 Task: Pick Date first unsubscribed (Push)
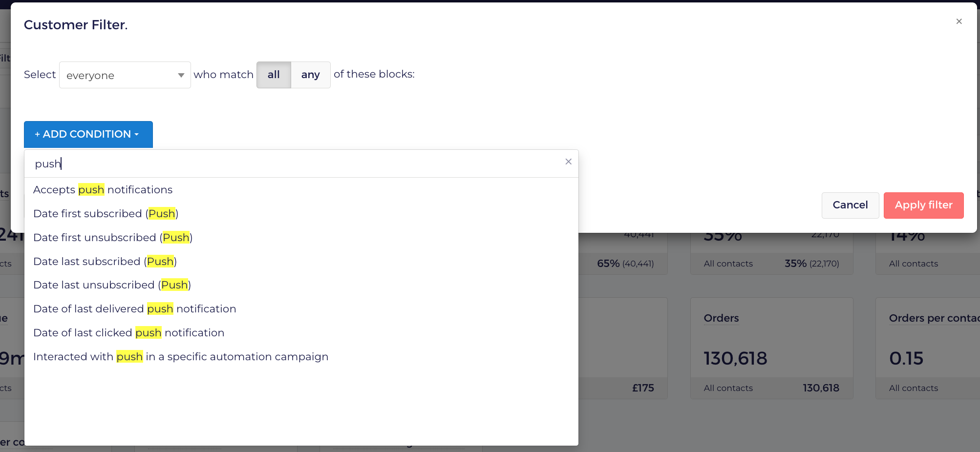pyautogui.click(x=113, y=237)
